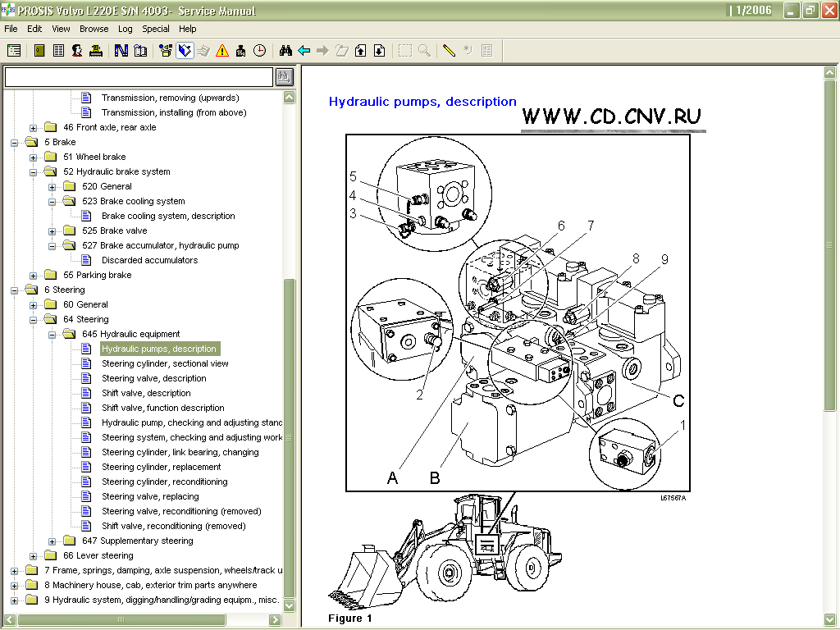Screen dimensions: 840x630
Task: Click the person profile toolbar icon
Action: click(77, 51)
